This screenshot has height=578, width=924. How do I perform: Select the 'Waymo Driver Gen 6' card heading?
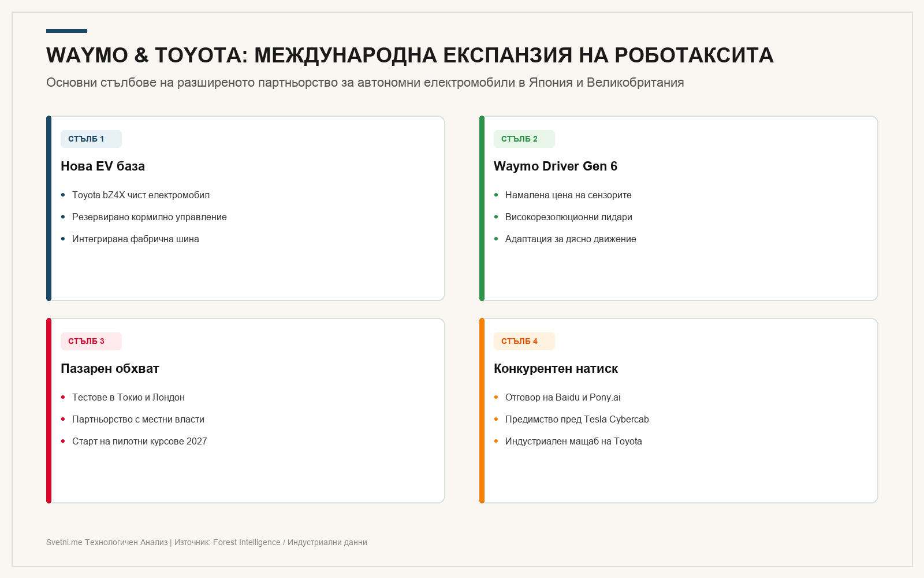click(556, 166)
